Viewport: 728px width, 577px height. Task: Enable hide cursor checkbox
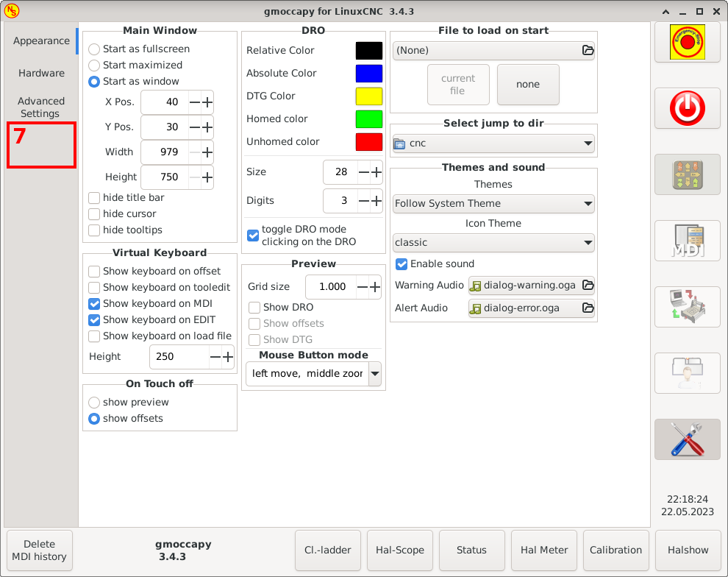tap(94, 214)
